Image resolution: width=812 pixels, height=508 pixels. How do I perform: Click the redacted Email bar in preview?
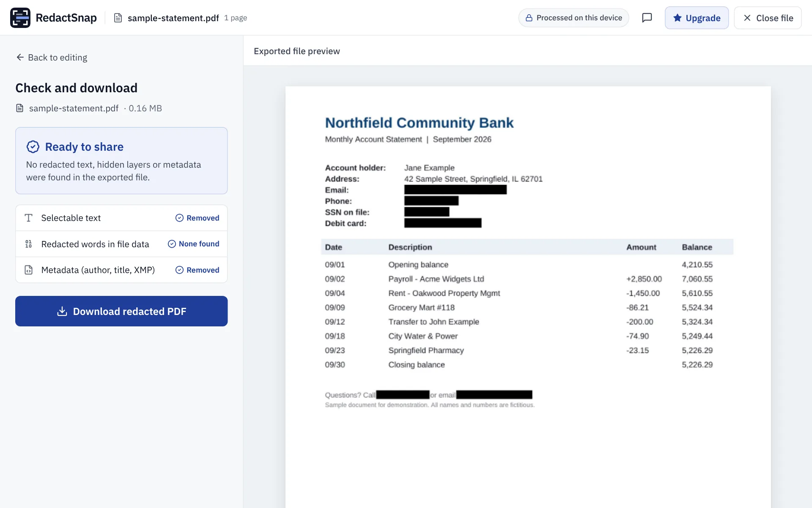455,190
